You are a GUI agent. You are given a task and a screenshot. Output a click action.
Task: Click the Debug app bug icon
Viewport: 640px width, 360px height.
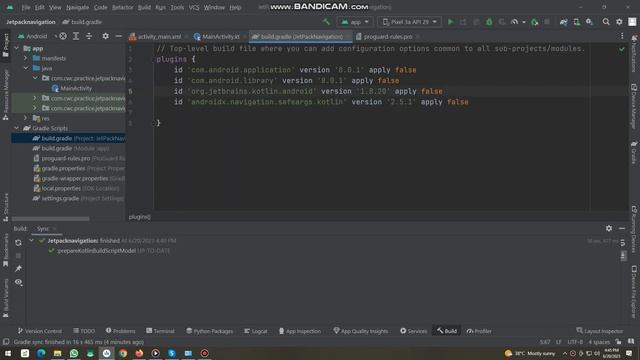click(x=489, y=22)
